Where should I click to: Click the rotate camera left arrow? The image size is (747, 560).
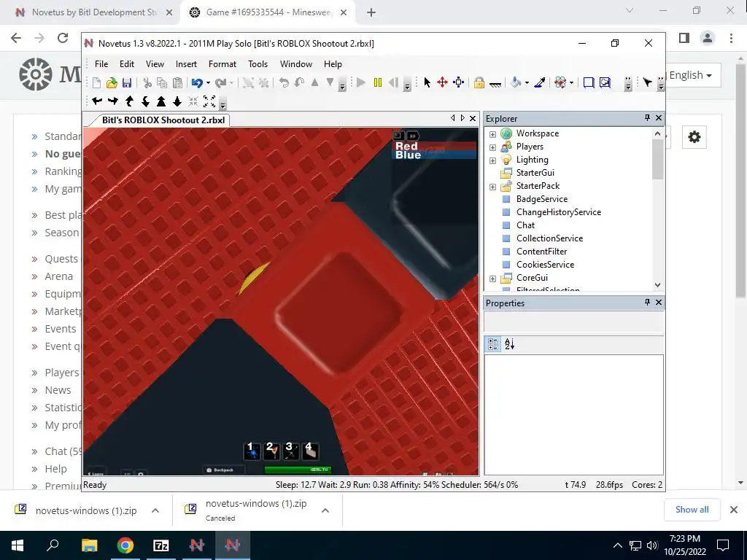pyautogui.click(x=97, y=101)
